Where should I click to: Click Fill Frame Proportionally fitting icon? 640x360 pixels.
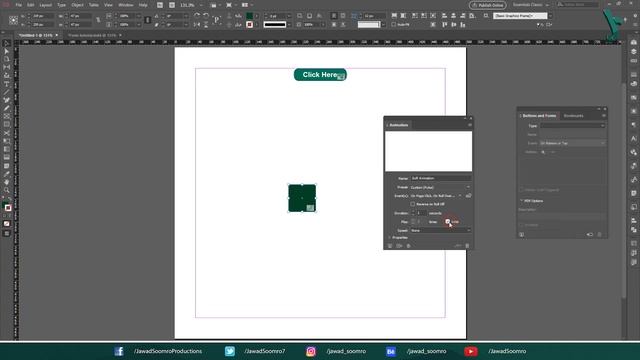[394, 16]
